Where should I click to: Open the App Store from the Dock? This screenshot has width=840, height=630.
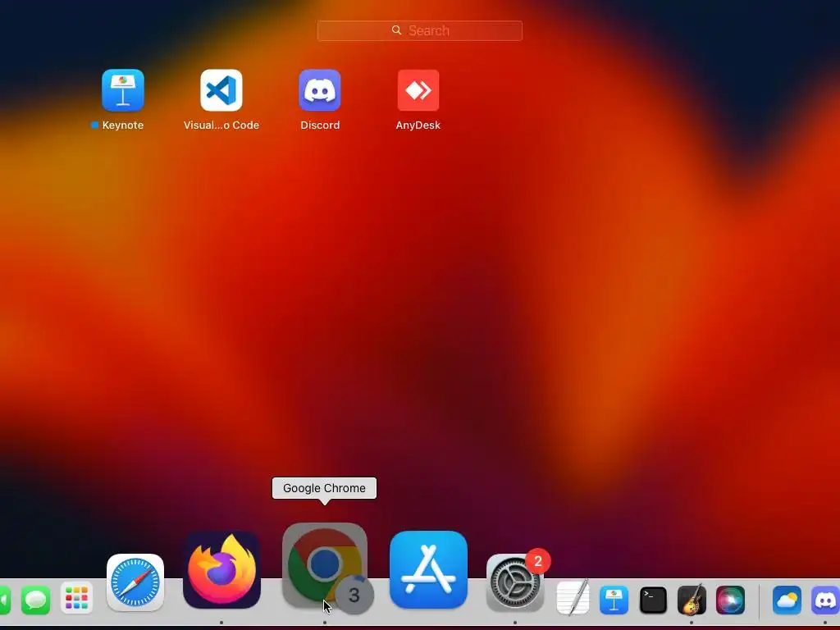coord(428,570)
